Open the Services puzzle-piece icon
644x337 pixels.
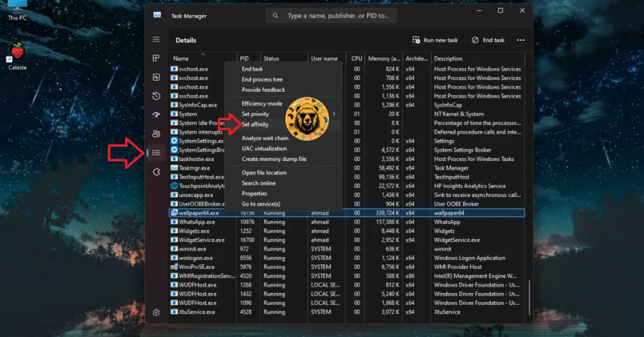click(x=156, y=172)
